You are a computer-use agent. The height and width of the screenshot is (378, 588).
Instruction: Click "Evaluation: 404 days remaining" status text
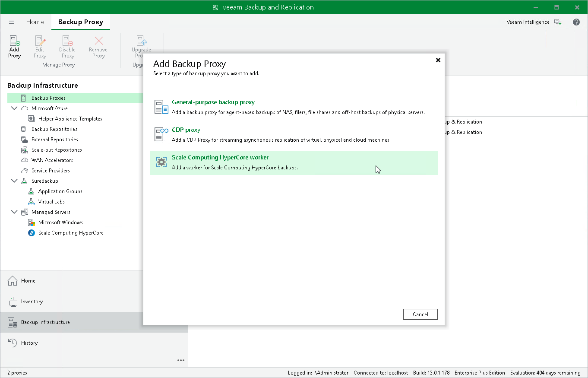545,373
